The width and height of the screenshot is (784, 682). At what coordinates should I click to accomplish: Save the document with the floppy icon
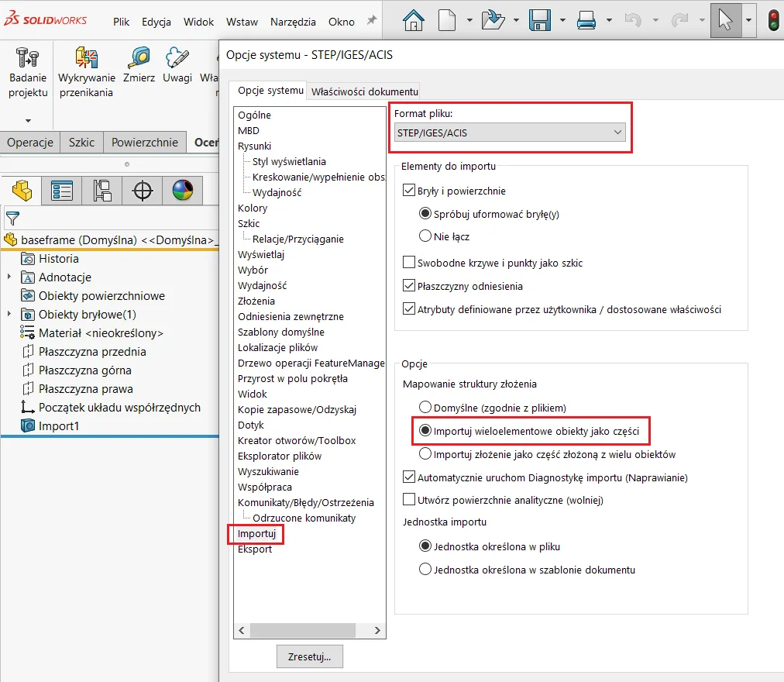(x=540, y=20)
